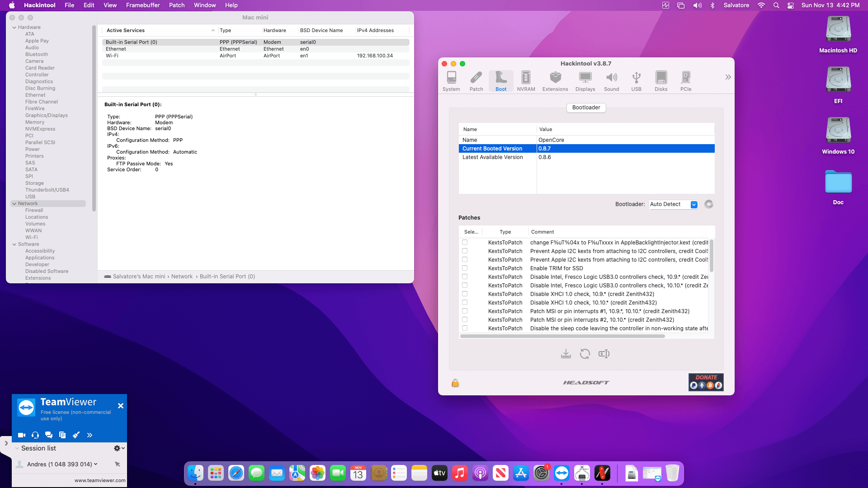Select Wi-Fi in the sidebar tree

(x=32, y=238)
